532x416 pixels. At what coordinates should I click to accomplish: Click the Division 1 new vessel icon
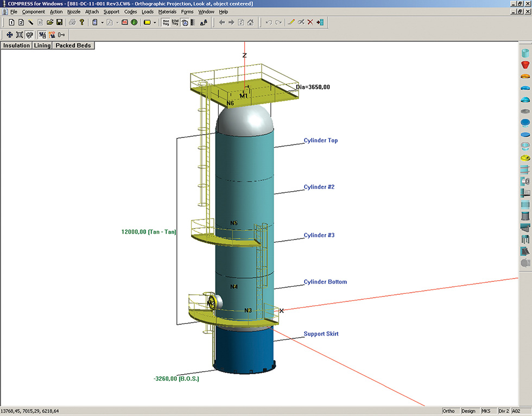tap(11, 22)
